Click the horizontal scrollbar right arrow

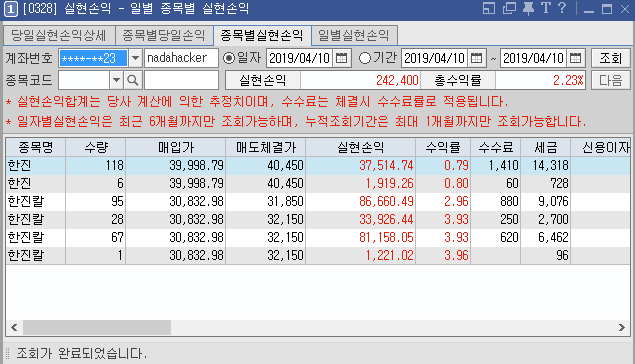point(622,327)
